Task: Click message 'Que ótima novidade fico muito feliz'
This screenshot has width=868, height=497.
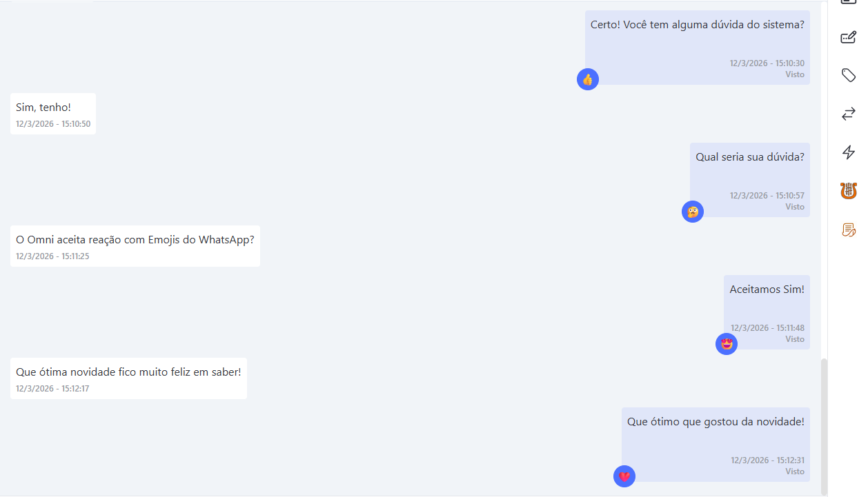Action: pos(128,378)
